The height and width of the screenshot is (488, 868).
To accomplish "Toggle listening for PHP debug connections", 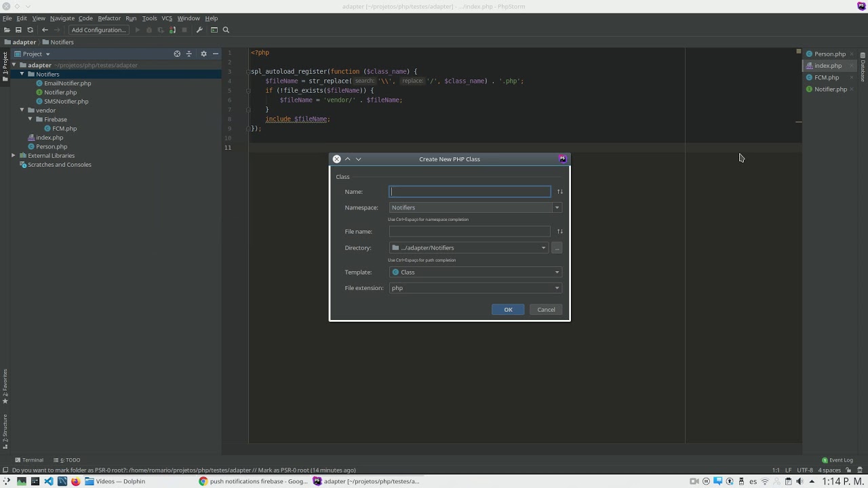I will (x=172, y=30).
